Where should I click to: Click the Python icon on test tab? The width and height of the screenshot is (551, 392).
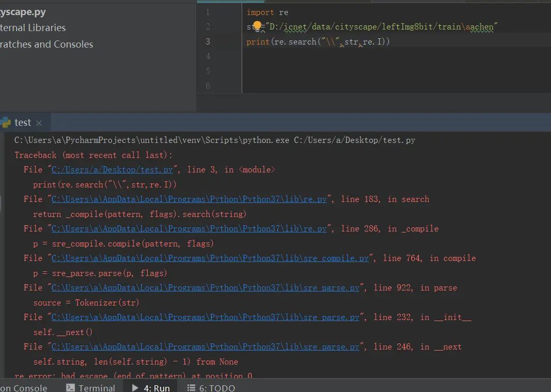[x=6, y=123]
